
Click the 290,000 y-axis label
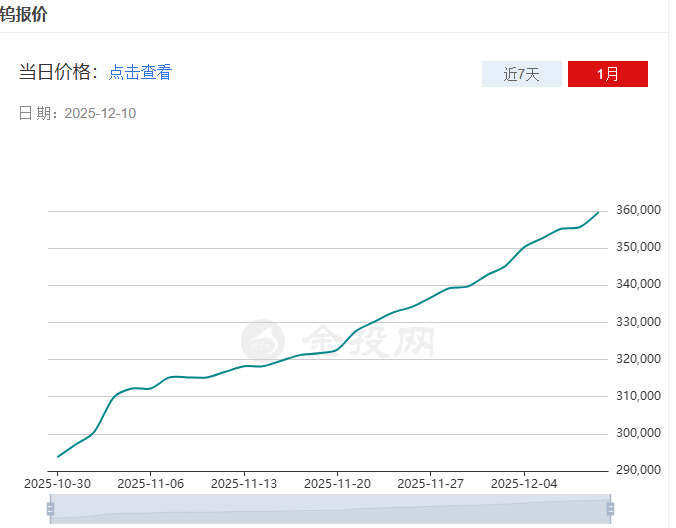(638, 470)
